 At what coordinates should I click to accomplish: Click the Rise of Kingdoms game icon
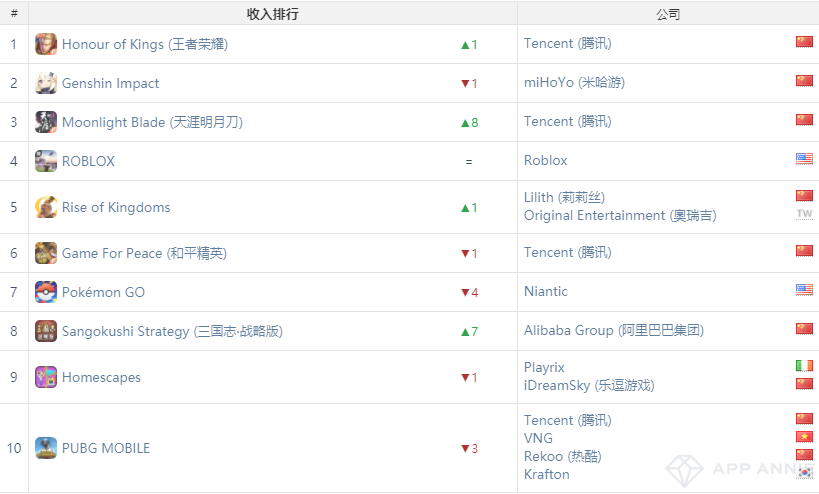click(46, 207)
